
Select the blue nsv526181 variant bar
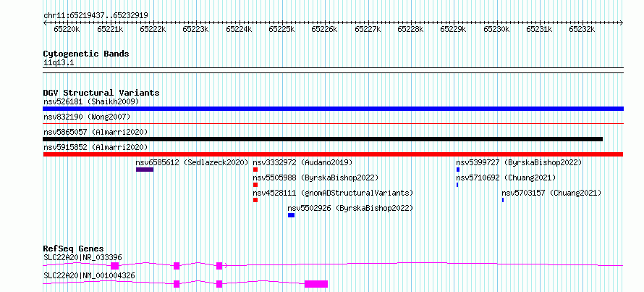point(333,109)
